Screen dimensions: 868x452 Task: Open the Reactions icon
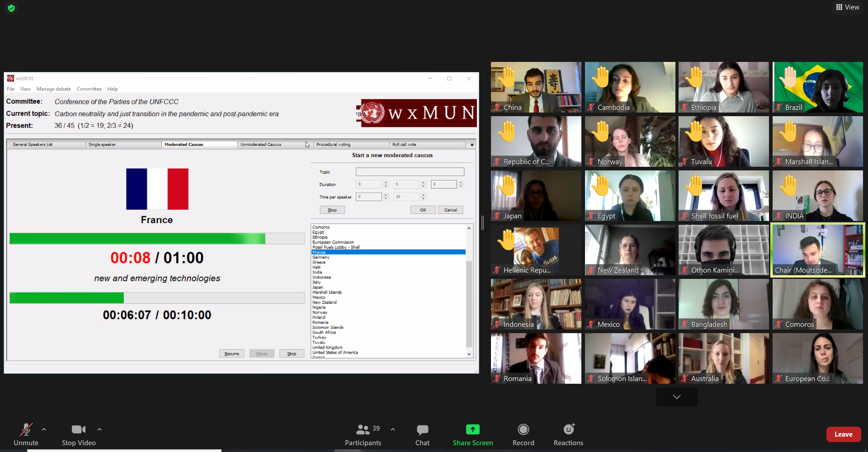click(x=568, y=429)
